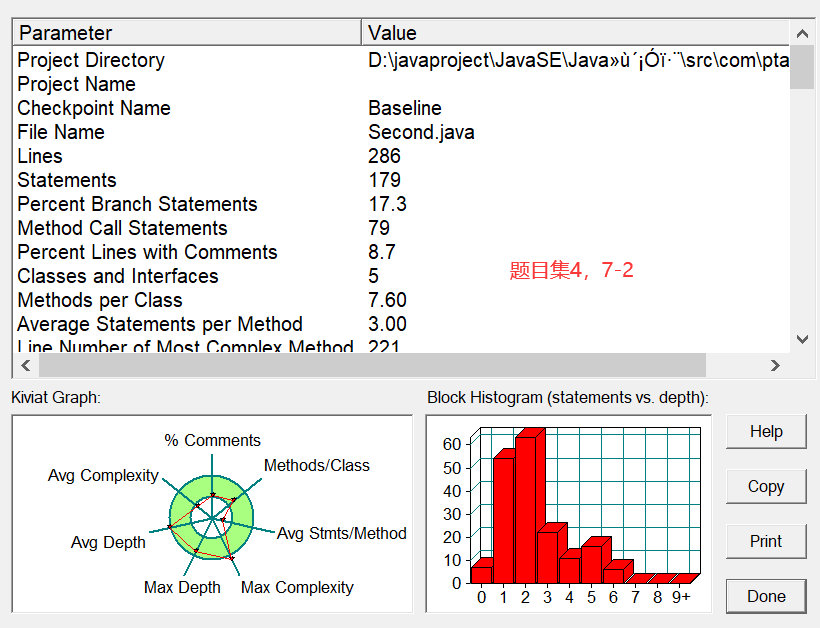820x628 pixels.
Task: Click the Max Depth axis label
Action: [x=182, y=587]
